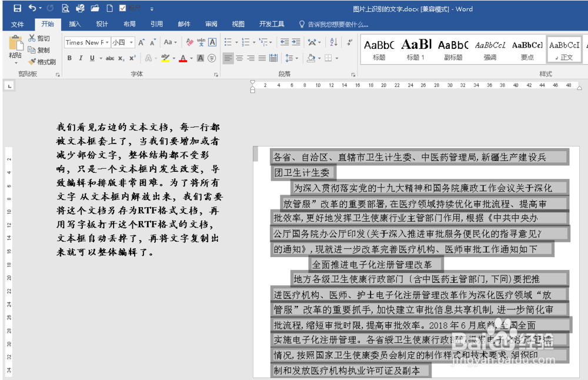The image size is (588, 380).
Task: Open the 审阅 ribbon tab
Action: point(211,24)
